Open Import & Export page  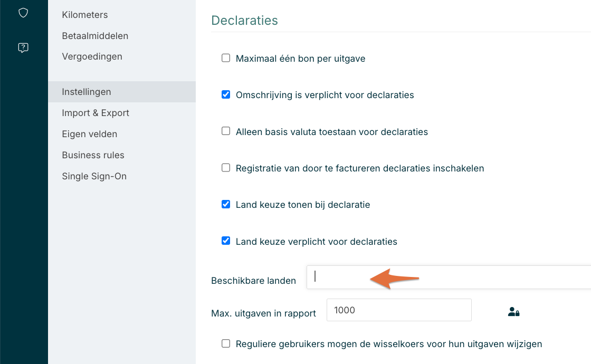(96, 113)
